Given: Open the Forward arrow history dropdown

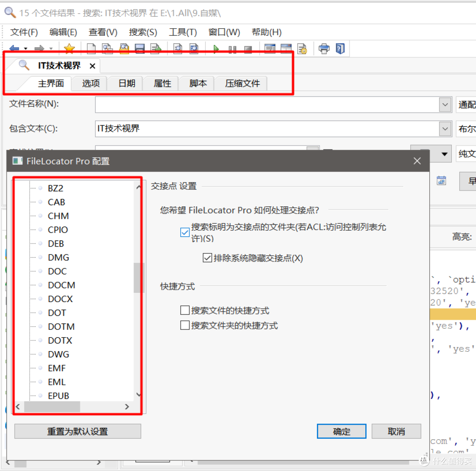Looking at the screenshot, I should tap(51, 49).
